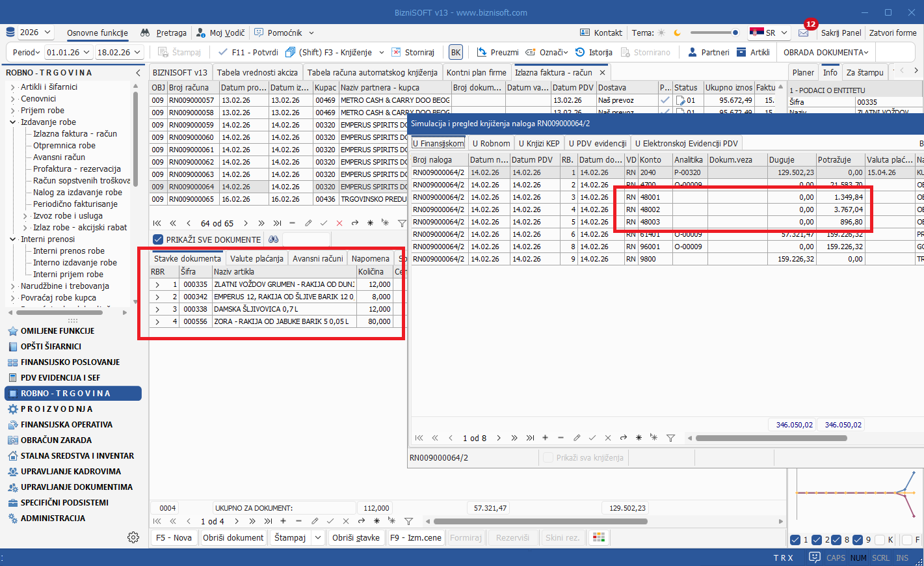Click the Storniraj icon in the toolbar
Image resolution: width=924 pixels, height=566 pixels.
point(396,52)
